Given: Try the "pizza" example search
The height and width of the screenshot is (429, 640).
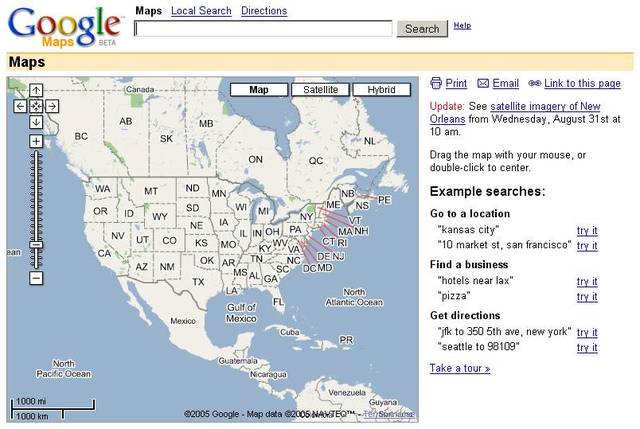Looking at the screenshot, I should 587,297.
